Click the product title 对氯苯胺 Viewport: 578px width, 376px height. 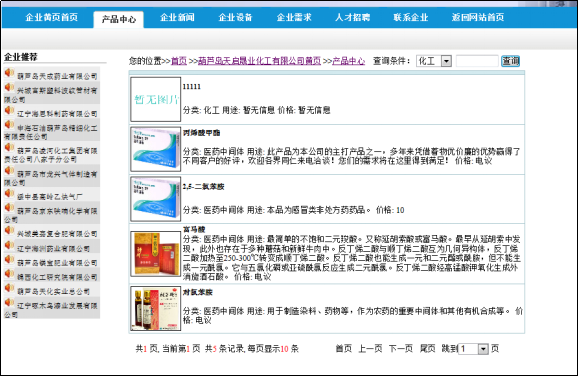198,292
